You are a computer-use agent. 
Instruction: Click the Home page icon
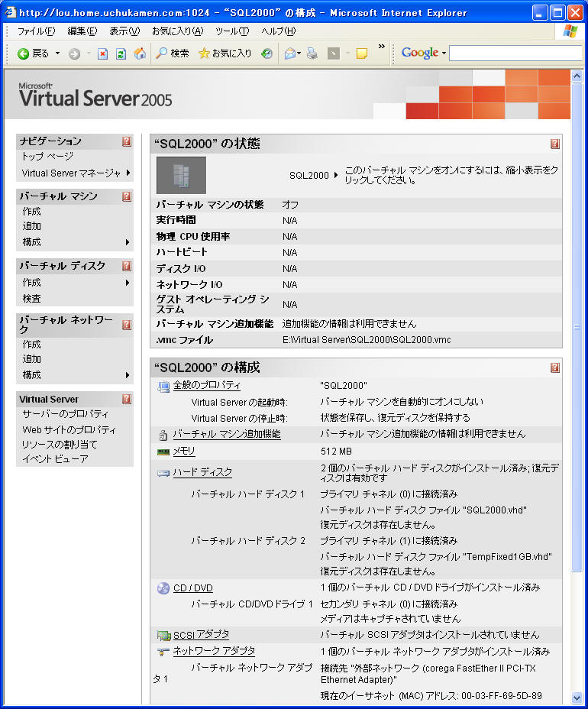click(140, 53)
